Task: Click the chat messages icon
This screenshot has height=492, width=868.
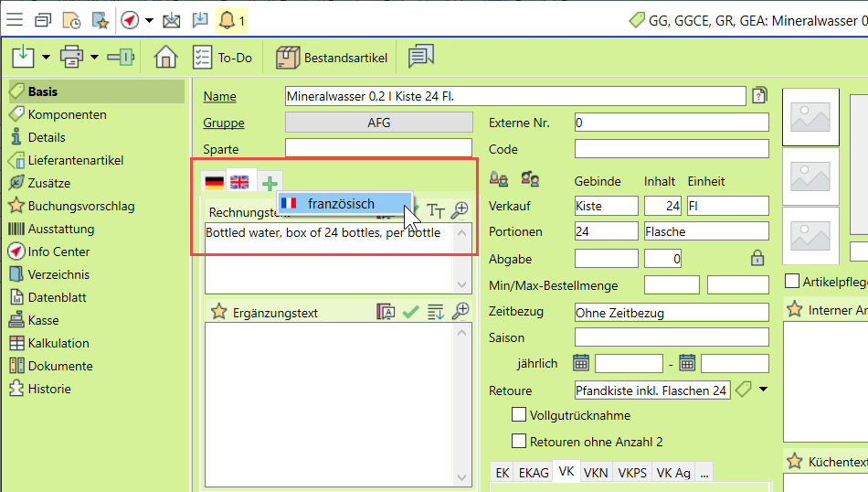Action: [420, 58]
